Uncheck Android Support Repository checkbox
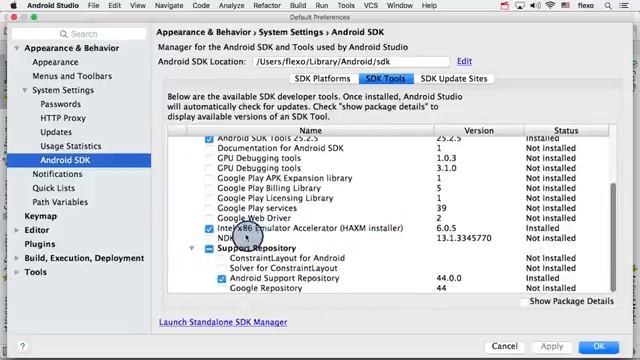This screenshot has width=640, height=360. click(222, 279)
